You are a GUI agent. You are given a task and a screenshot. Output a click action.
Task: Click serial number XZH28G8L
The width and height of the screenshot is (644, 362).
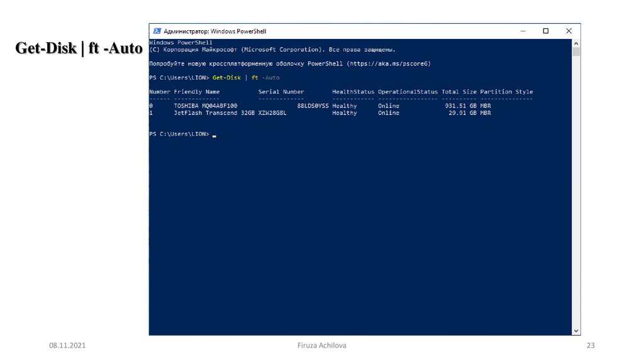272,113
